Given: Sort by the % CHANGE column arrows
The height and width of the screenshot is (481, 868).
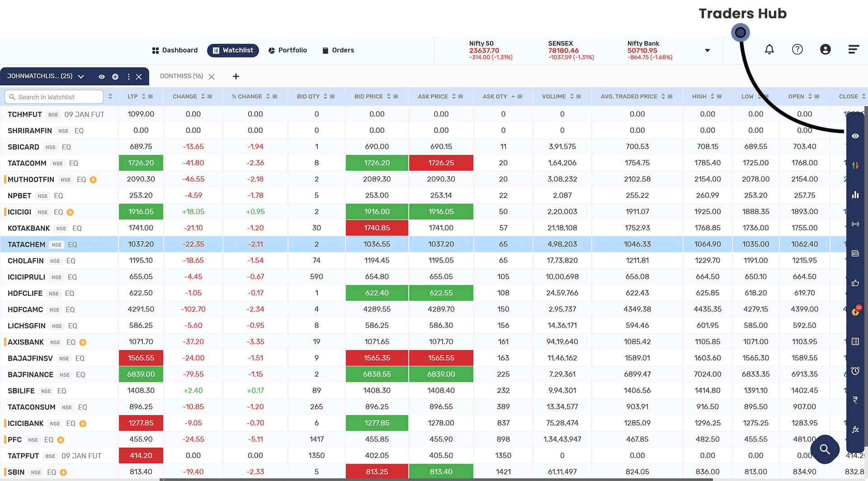Looking at the screenshot, I should click(x=268, y=97).
